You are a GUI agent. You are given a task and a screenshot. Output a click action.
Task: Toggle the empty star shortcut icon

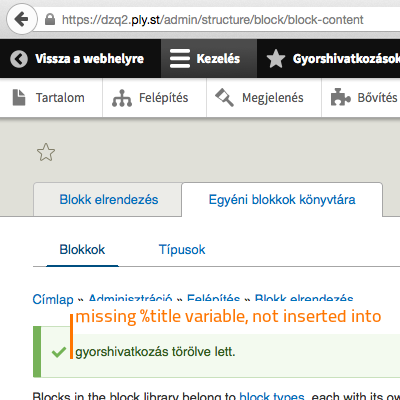click(x=46, y=152)
